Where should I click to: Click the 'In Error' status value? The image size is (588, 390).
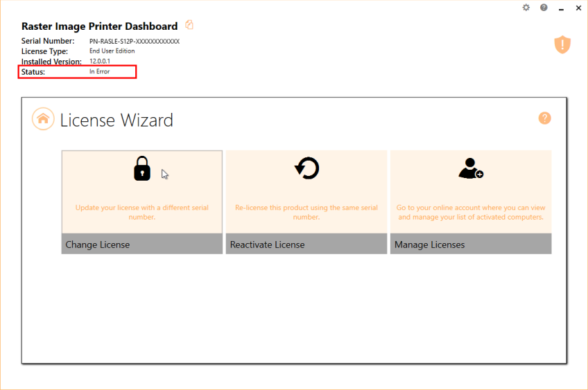coord(99,71)
